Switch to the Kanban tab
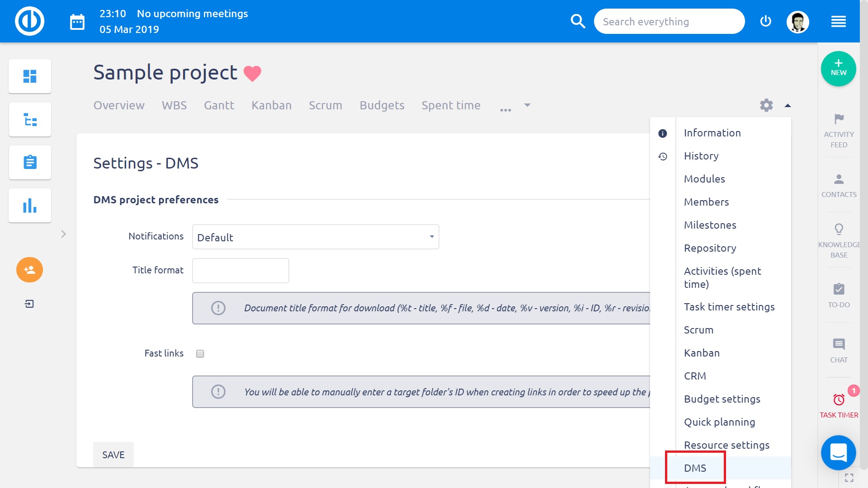 point(271,105)
